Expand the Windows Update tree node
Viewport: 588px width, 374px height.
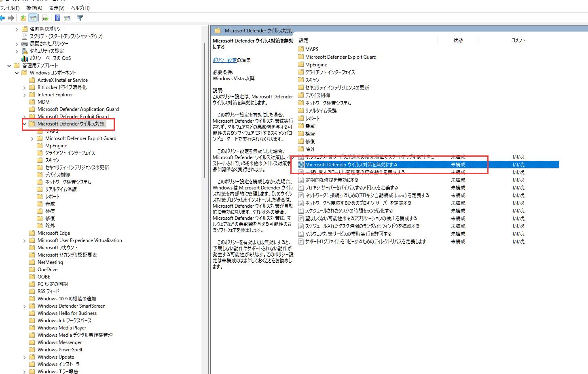click(x=25, y=357)
